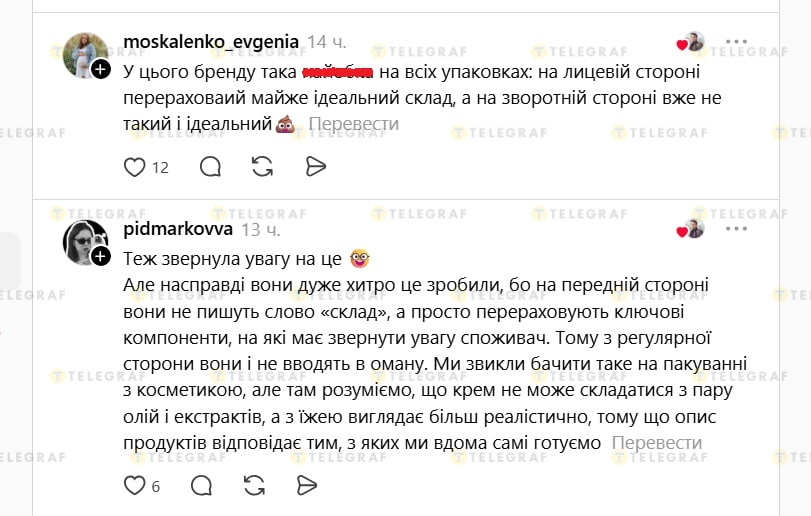Open more options for moskalenko_evgenia's comment

click(736, 42)
